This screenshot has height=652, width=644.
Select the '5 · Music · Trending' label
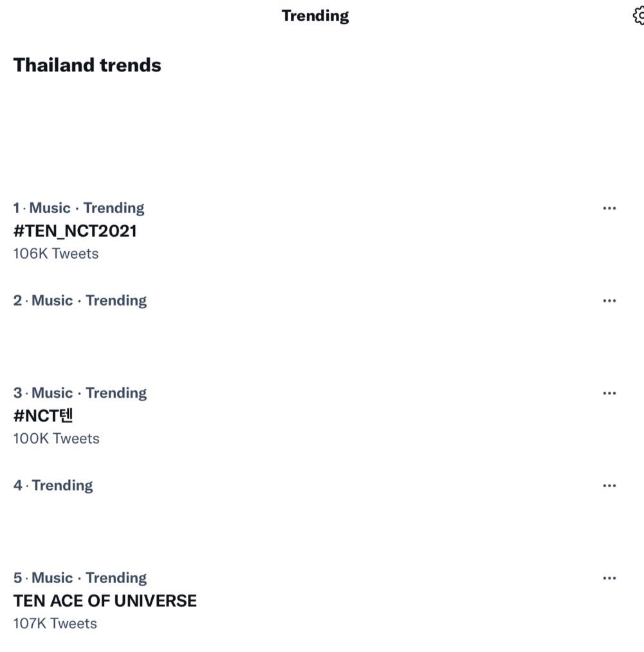(80, 578)
